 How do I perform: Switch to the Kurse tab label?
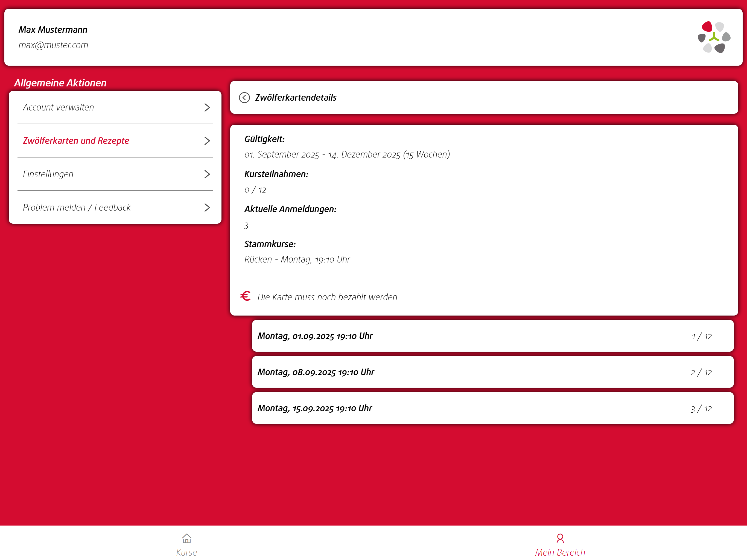point(186,552)
